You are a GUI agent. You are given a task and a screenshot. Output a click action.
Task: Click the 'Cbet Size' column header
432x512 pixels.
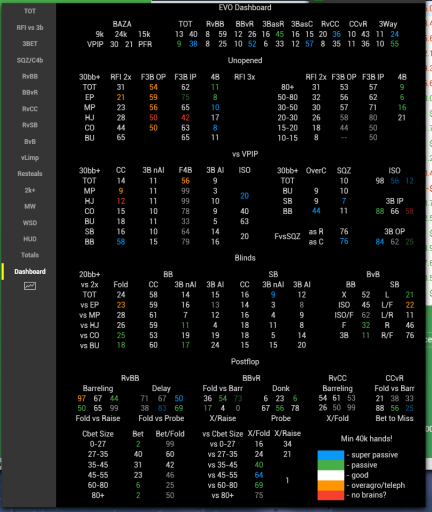click(x=98, y=434)
